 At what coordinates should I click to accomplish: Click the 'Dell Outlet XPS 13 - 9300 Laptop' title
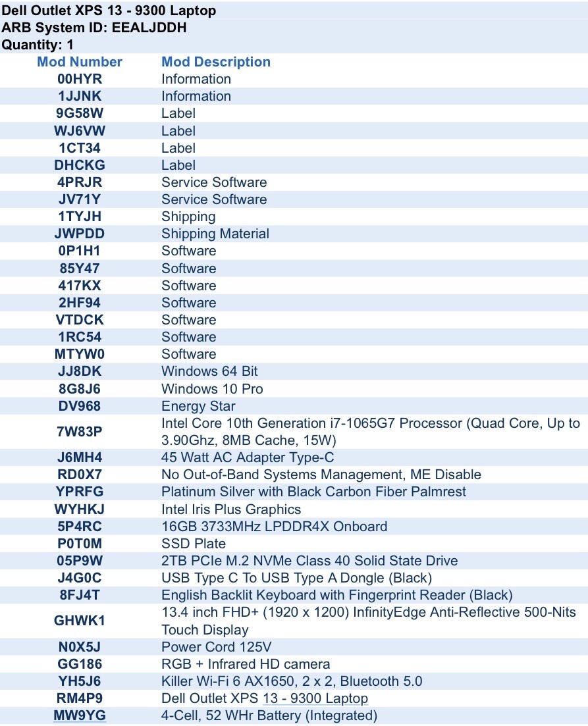109,10
